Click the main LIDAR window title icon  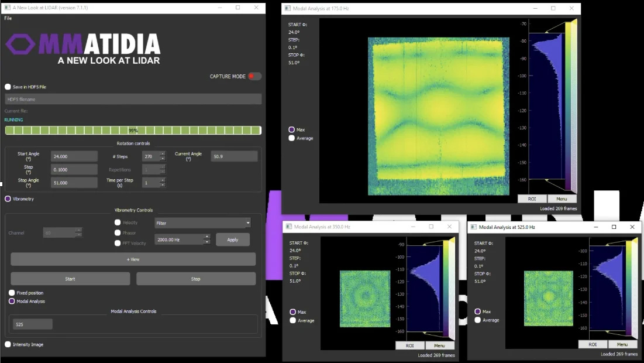tap(6, 8)
